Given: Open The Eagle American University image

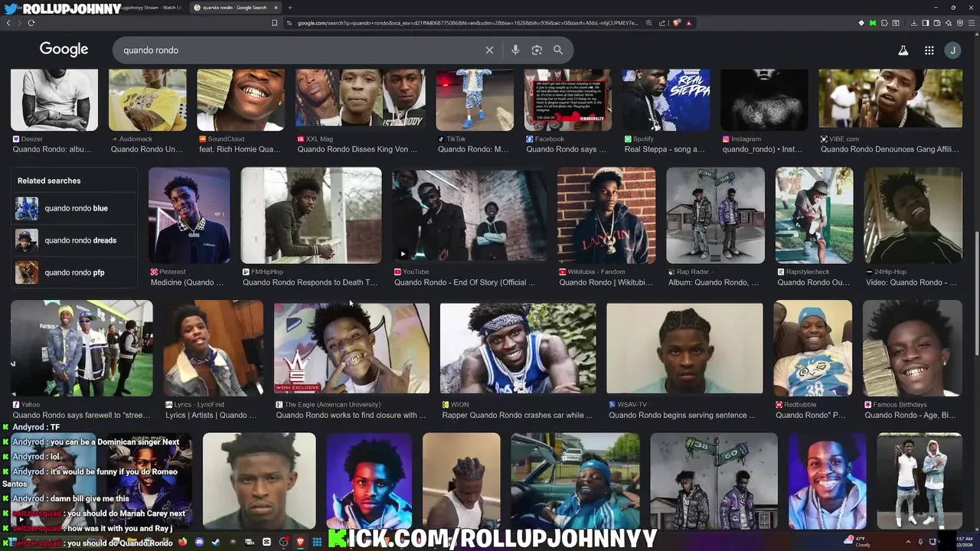Looking at the screenshot, I should point(352,347).
